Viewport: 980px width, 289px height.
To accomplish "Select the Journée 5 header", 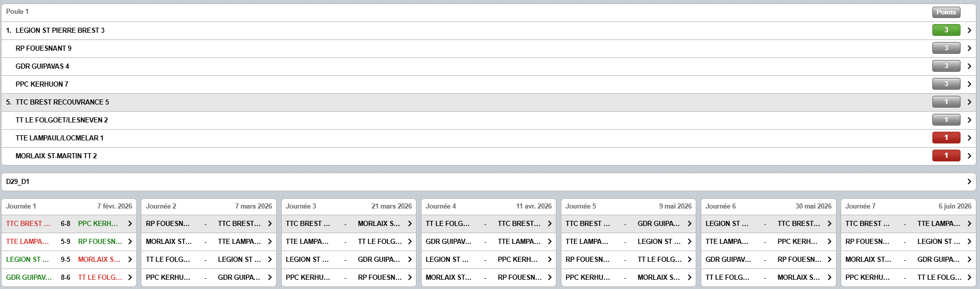I will tap(628, 206).
